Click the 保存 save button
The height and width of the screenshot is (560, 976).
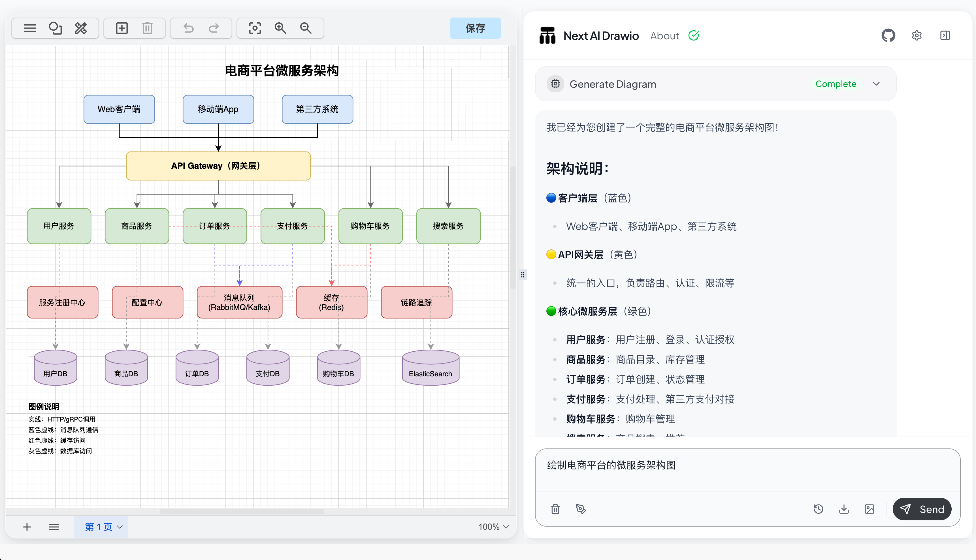pos(475,28)
